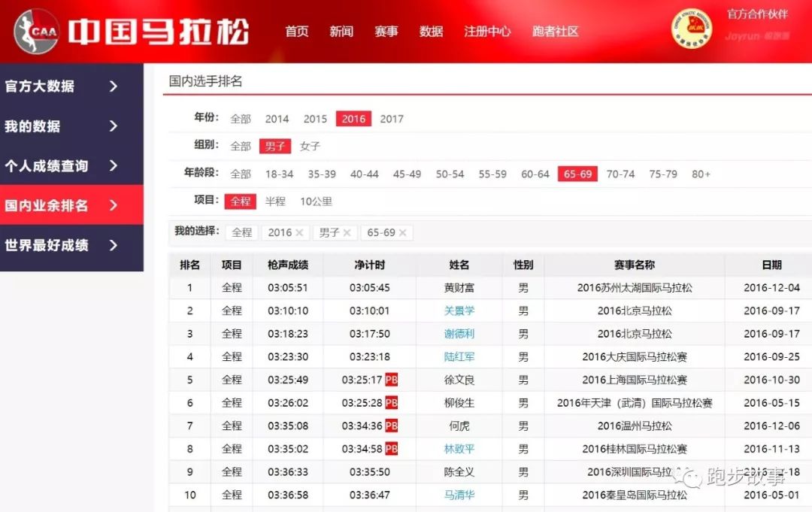The width and height of the screenshot is (812, 512).
Task: Select the 2017 year filter
Action: tap(392, 118)
